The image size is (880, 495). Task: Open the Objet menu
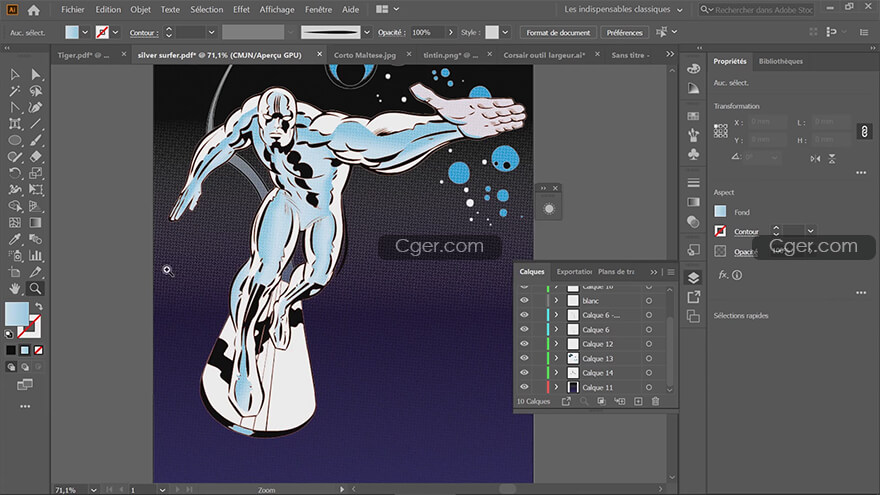(x=140, y=10)
